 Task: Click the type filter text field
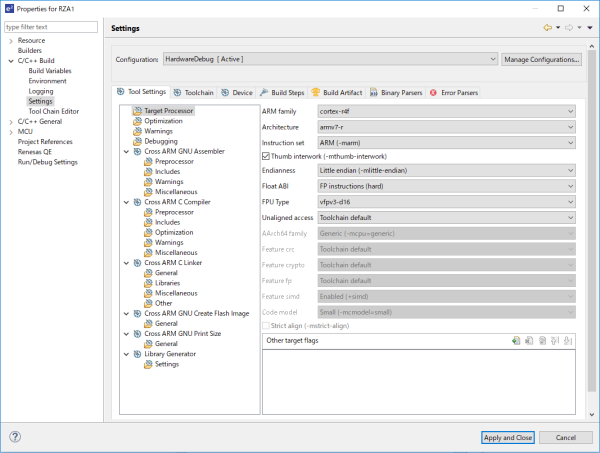tap(50, 27)
